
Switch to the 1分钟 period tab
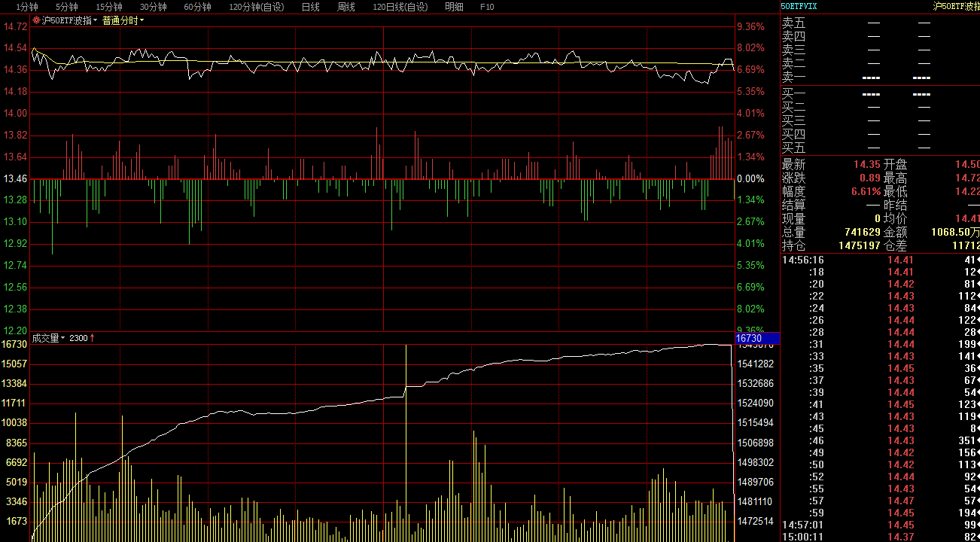point(27,7)
